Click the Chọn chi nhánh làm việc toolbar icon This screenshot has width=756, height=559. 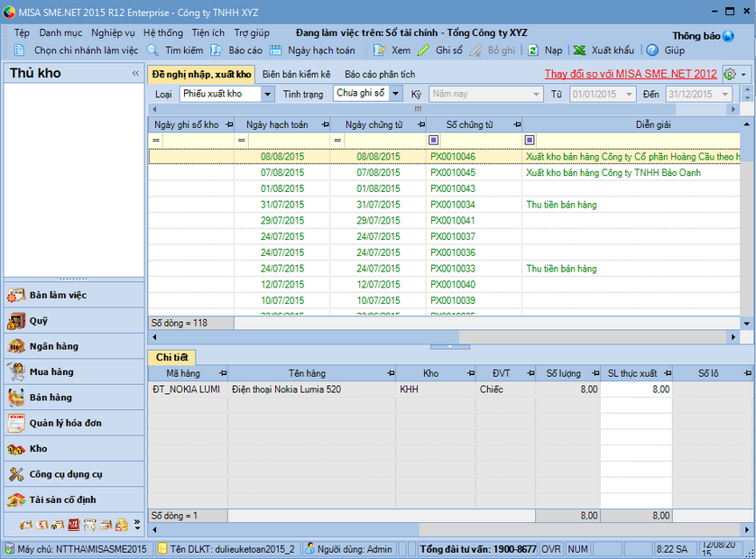19,50
